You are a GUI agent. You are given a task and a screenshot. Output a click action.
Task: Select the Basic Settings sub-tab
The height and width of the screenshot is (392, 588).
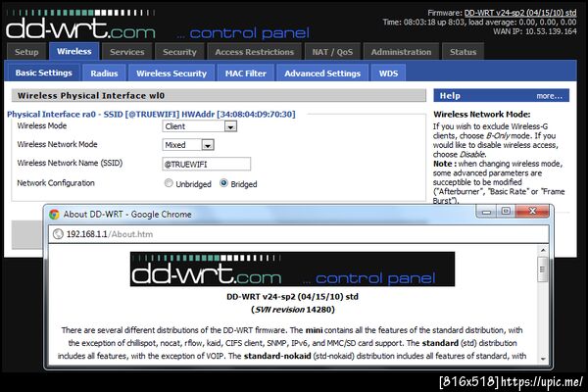[x=43, y=73]
